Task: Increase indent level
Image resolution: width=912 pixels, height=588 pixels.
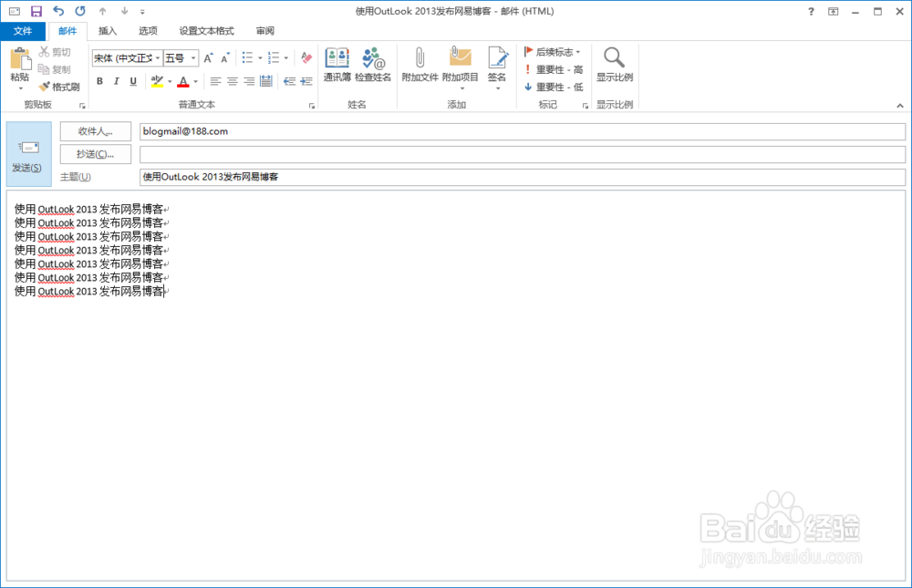Action: coord(306,81)
